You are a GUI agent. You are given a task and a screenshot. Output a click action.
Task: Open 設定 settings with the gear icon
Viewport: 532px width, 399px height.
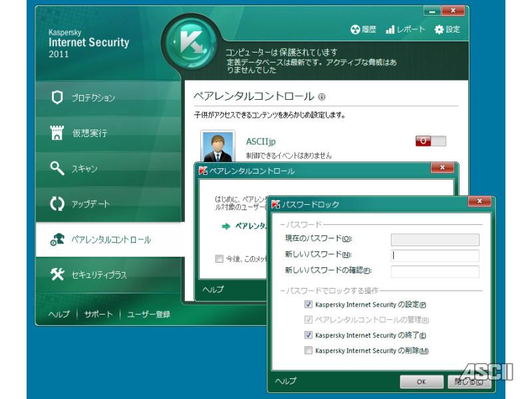pyautogui.click(x=447, y=29)
